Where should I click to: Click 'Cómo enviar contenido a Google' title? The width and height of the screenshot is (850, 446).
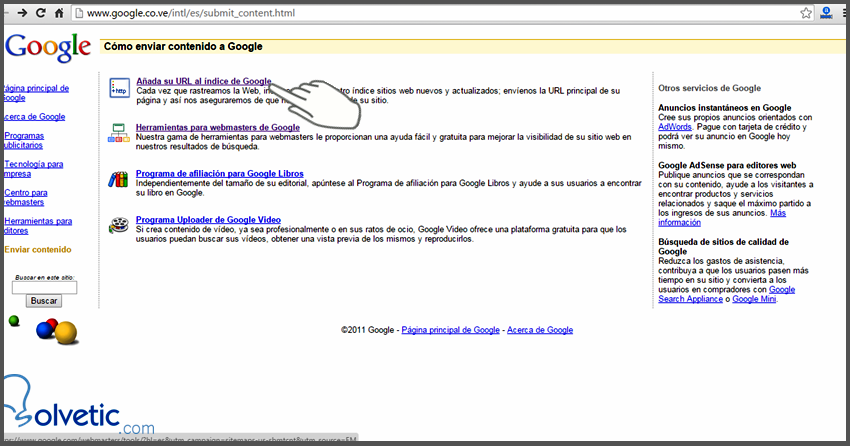click(x=183, y=47)
